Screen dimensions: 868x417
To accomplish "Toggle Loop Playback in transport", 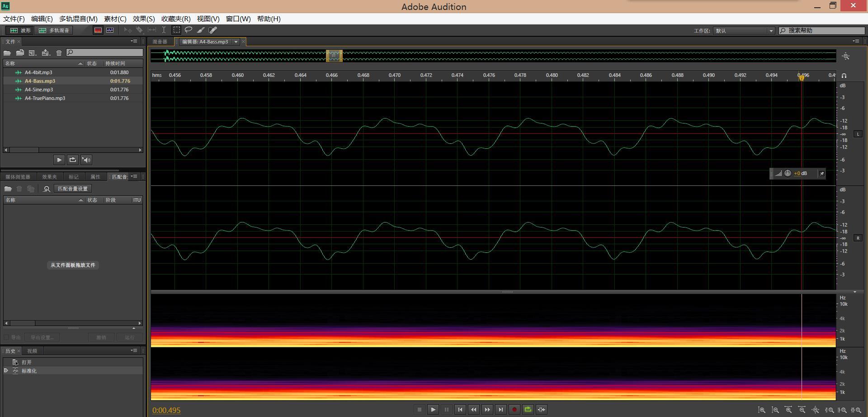I will coord(528,410).
